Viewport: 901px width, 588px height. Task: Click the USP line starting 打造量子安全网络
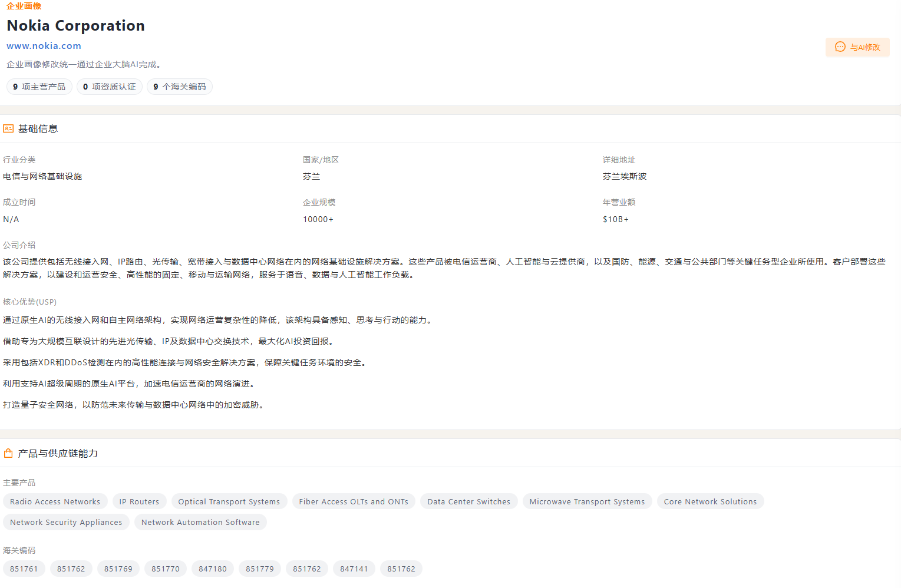(x=135, y=405)
